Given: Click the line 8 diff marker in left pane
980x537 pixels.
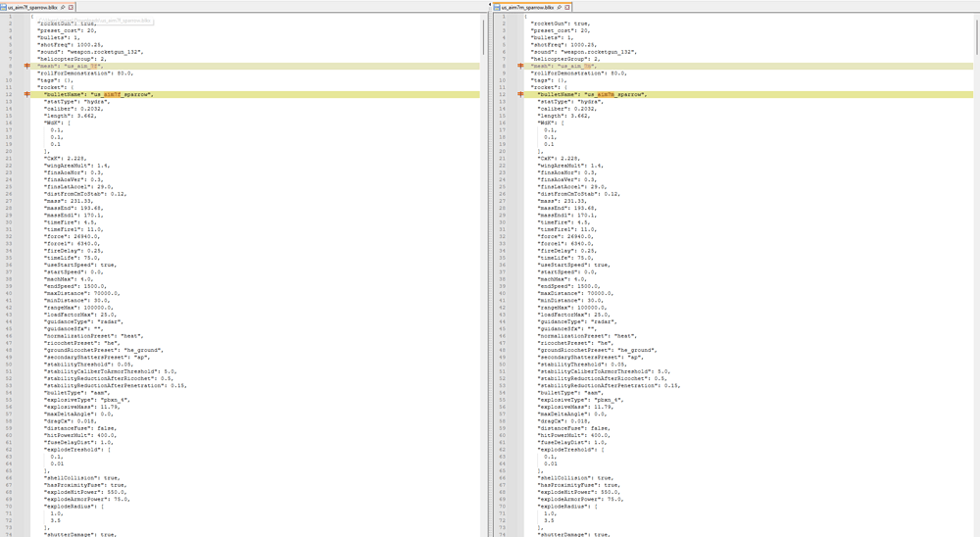Looking at the screenshot, I should pyautogui.click(x=27, y=66).
